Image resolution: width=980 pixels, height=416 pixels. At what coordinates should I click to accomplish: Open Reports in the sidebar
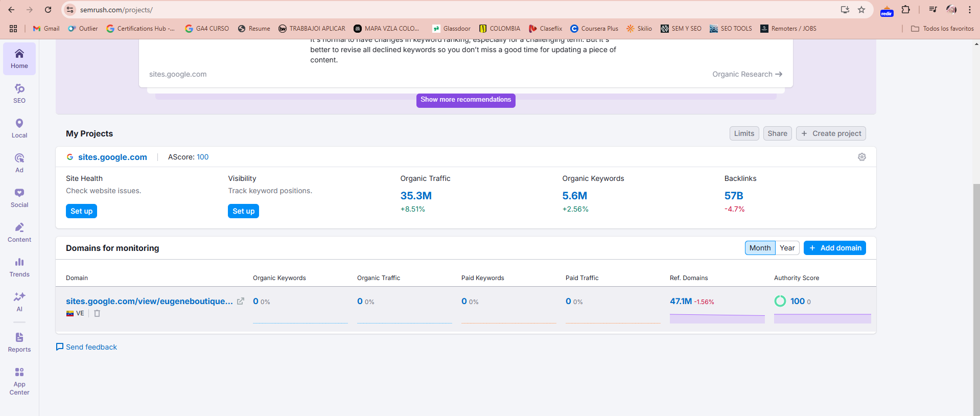click(19, 342)
